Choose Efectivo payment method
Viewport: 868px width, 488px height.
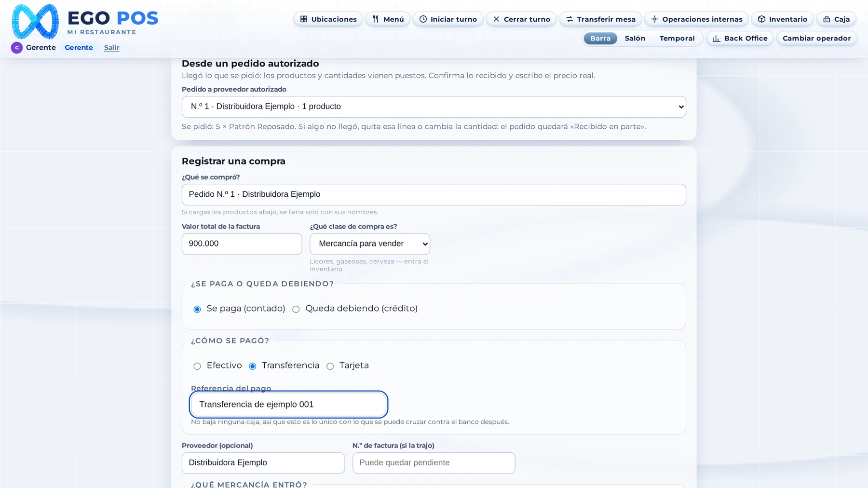point(197,366)
